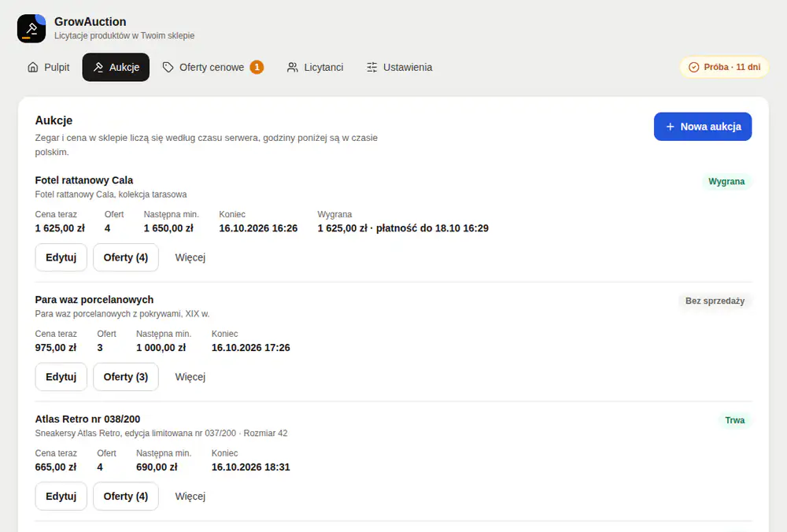This screenshot has width=787, height=532.
Task: Click the price 665,00 zł
Action: tap(56, 467)
